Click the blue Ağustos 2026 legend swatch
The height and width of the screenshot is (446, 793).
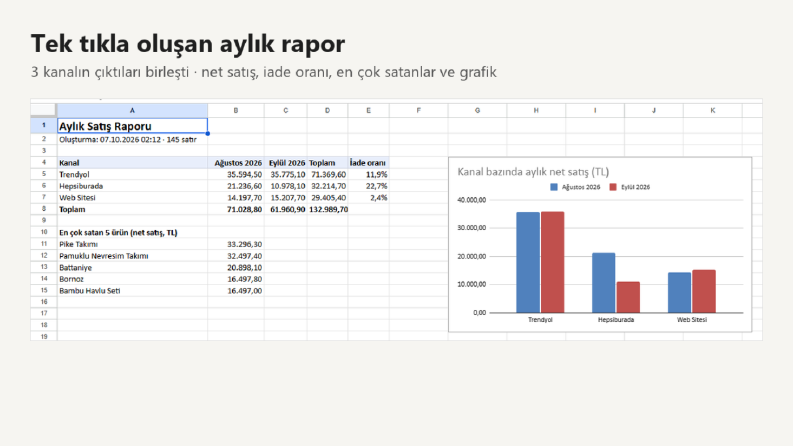click(554, 187)
